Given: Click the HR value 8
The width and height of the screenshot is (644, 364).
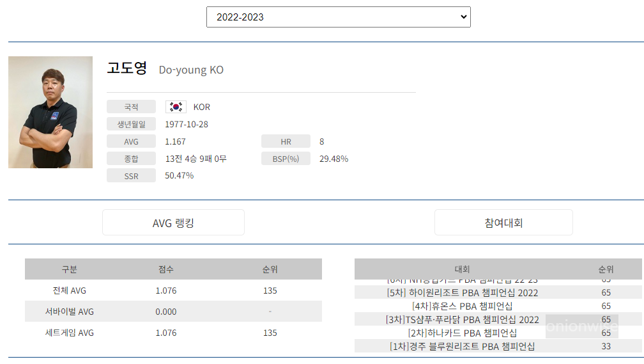Looking at the screenshot, I should coord(321,141).
